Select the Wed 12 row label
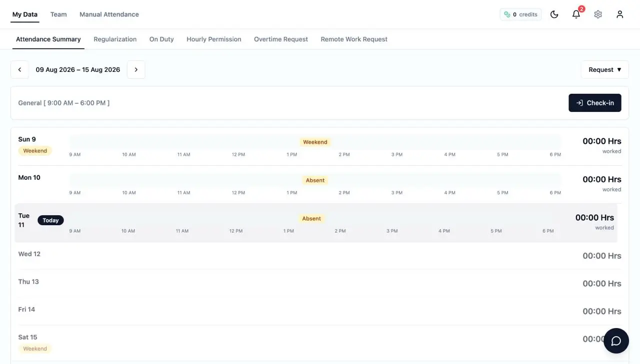Screen dimensions: 640x364 tap(29, 254)
